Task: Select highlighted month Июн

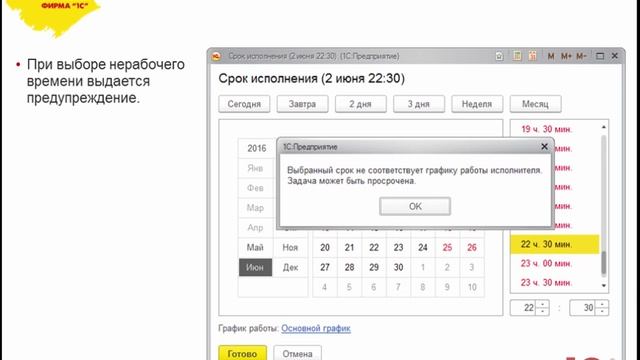Action: pos(255,267)
